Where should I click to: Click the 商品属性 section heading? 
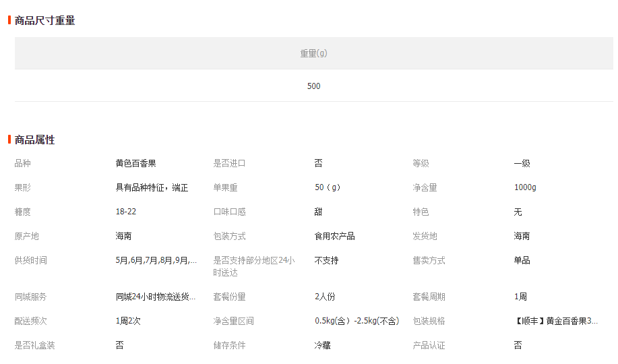point(34,140)
